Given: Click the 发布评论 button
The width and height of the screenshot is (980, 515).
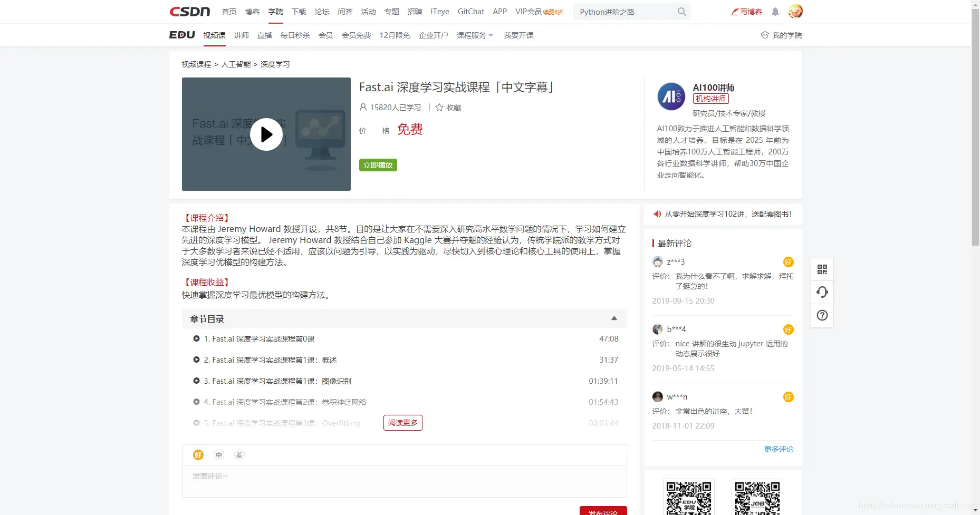Looking at the screenshot, I should pyautogui.click(x=603, y=511).
